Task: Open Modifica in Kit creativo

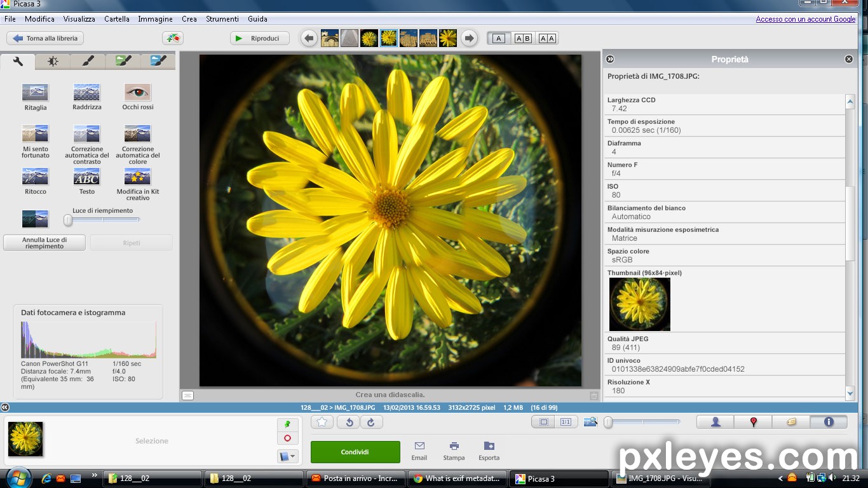Action: click(137, 177)
